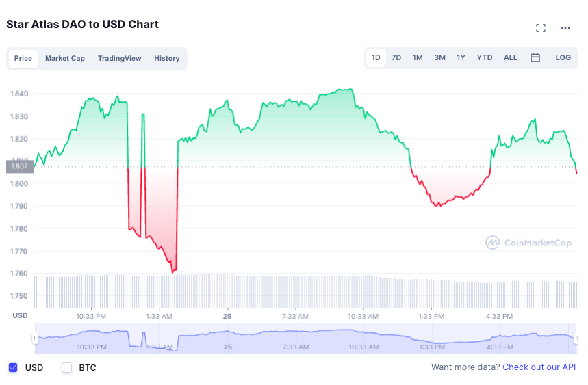Click the 1.790 y-axis label

[x=19, y=206]
